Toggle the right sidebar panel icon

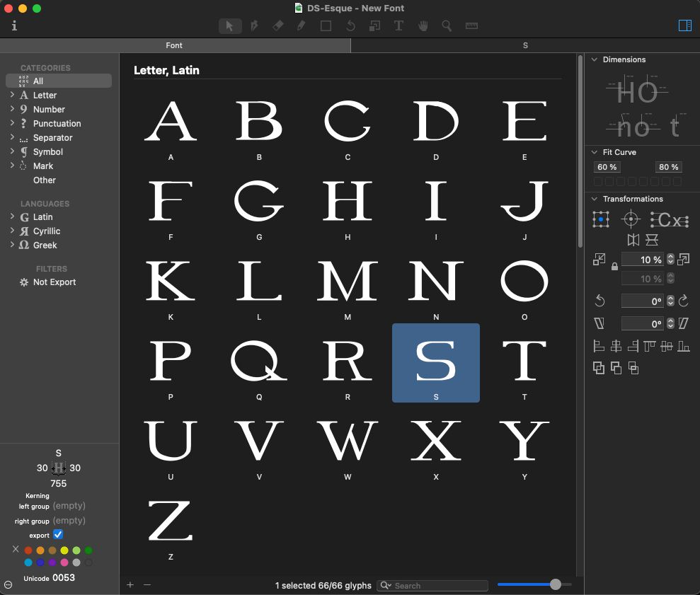pos(685,25)
